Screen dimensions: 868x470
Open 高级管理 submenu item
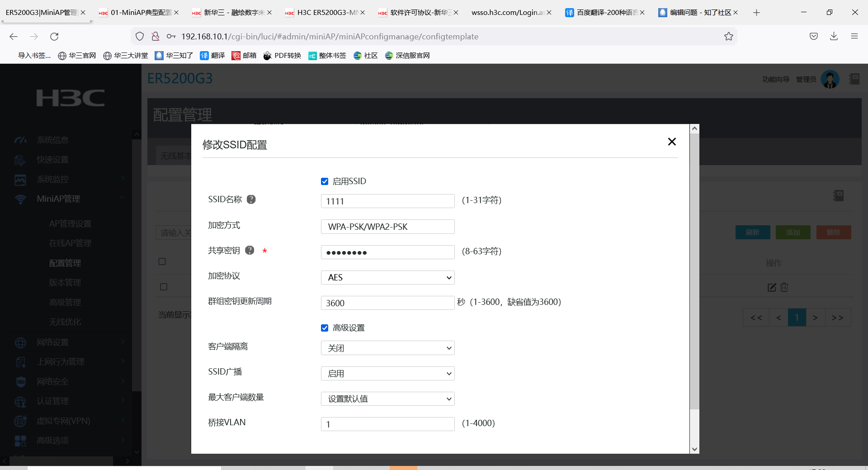coord(65,303)
